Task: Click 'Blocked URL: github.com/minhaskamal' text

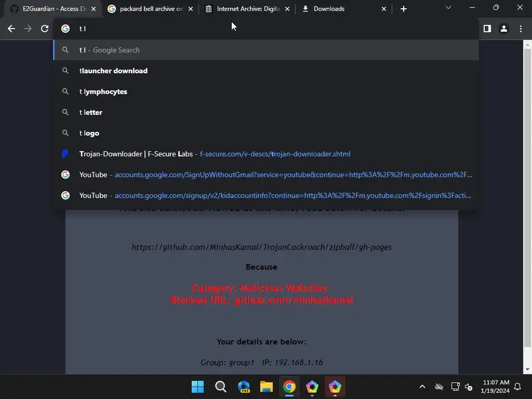Action: click(262, 300)
